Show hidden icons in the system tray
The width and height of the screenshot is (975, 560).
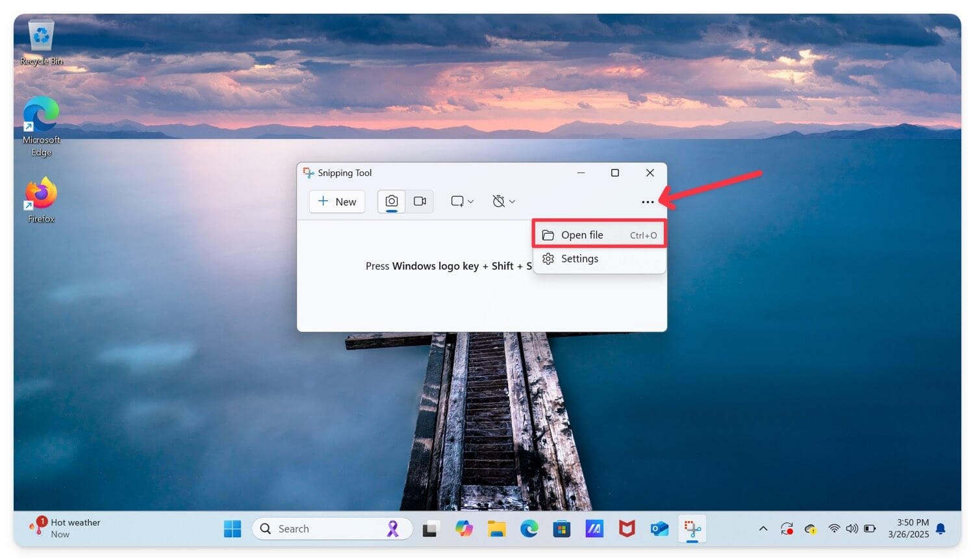coord(763,529)
